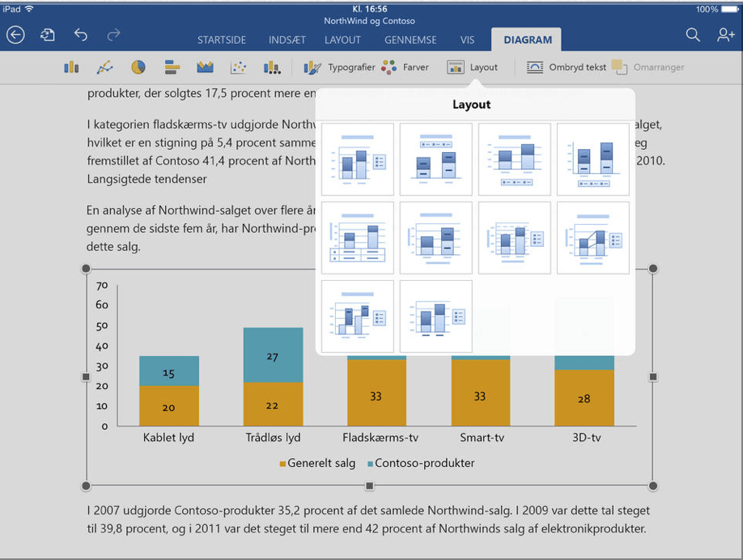Open the other chart types icon
Image resolution: width=743 pixels, height=560 pixels.
coord(272,67)
